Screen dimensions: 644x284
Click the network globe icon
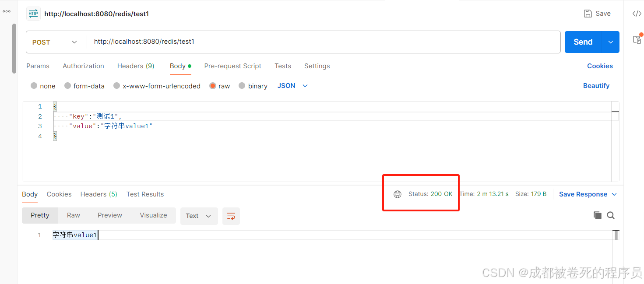(x=398, y=194)
